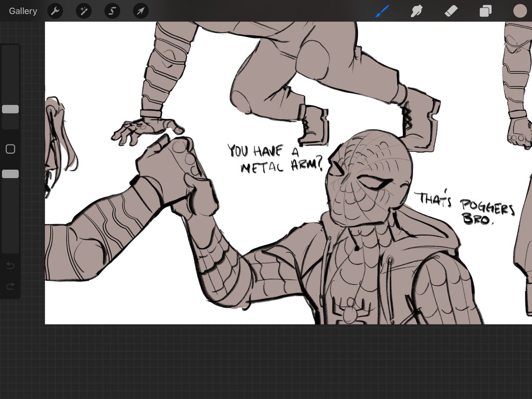Activate the Selection tool
532x399 pixels.
pyautogui.click(x=112, y=11)
